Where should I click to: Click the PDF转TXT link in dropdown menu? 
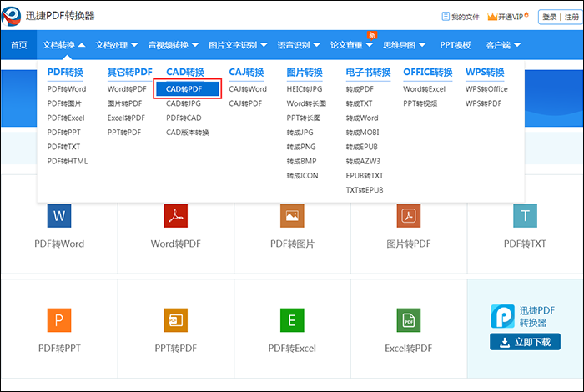(63, 147)
